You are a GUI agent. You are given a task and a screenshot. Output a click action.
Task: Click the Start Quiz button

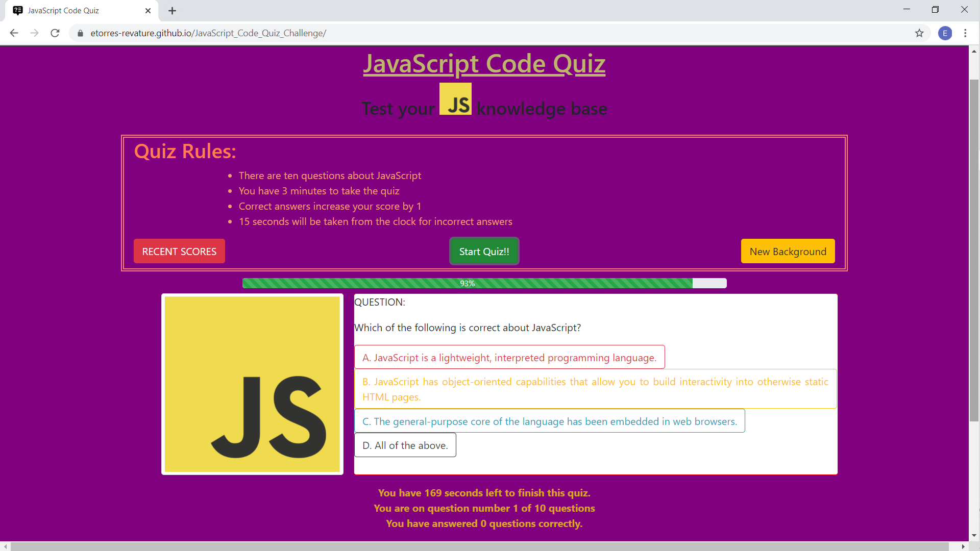click(484, 251)
